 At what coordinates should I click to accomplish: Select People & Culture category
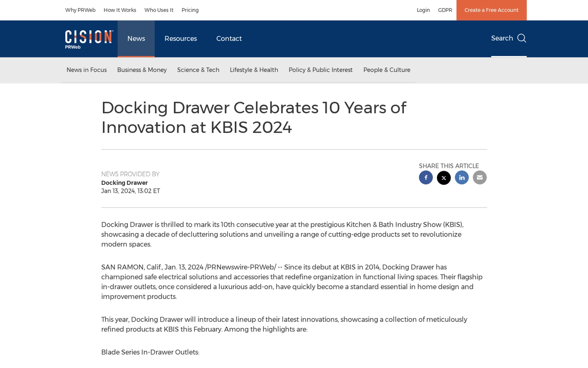click(387, 70)
